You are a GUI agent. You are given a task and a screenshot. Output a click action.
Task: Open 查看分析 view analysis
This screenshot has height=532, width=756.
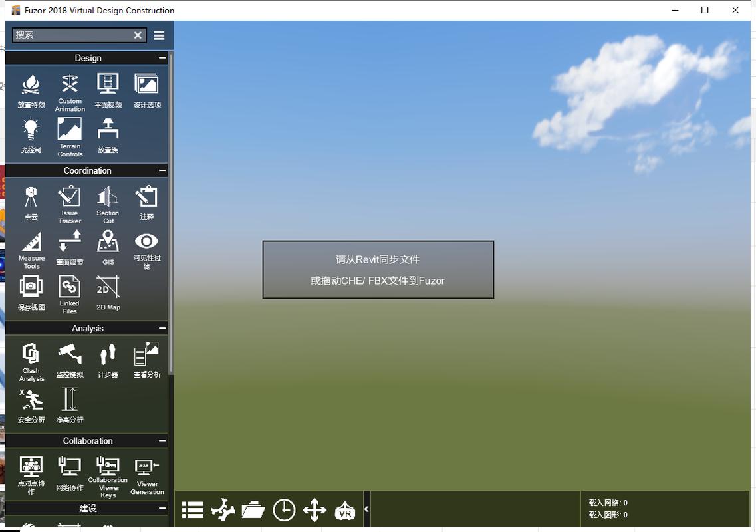click(146, 360)
